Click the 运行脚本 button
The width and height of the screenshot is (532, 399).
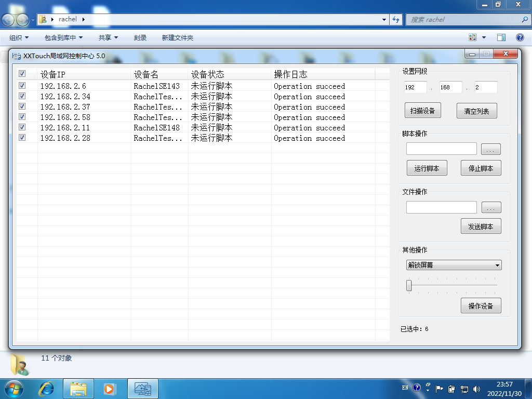[x=427, y=168]
